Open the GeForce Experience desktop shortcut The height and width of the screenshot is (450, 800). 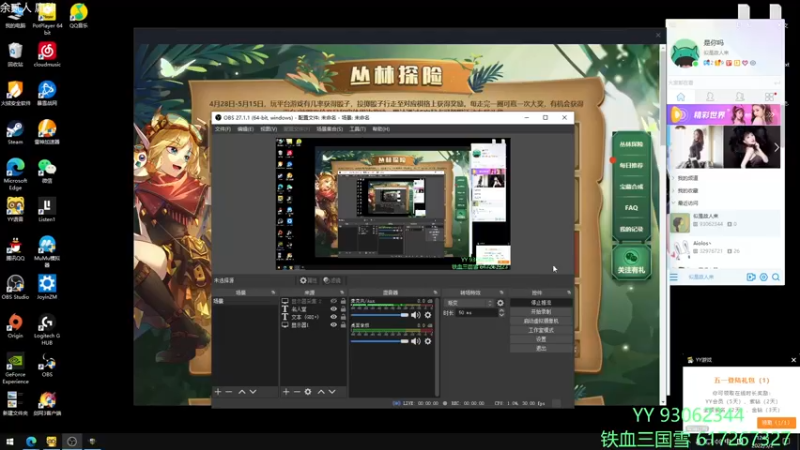tap(15, 368)
